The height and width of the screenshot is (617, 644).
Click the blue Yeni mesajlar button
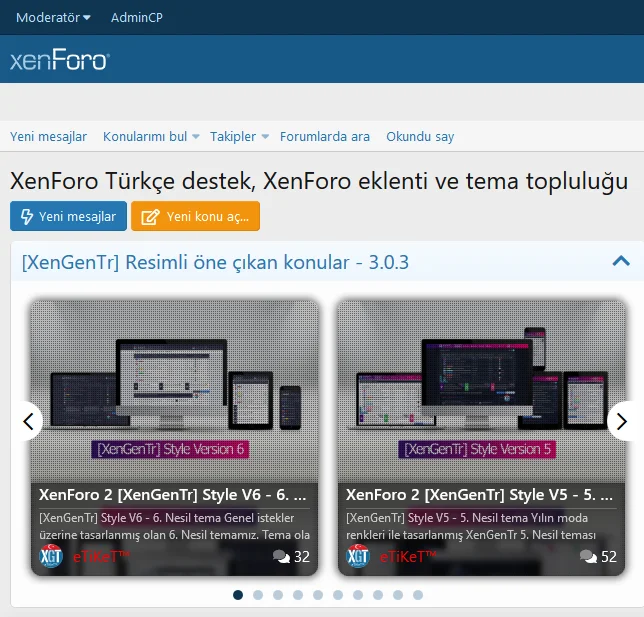coord(69,216)
